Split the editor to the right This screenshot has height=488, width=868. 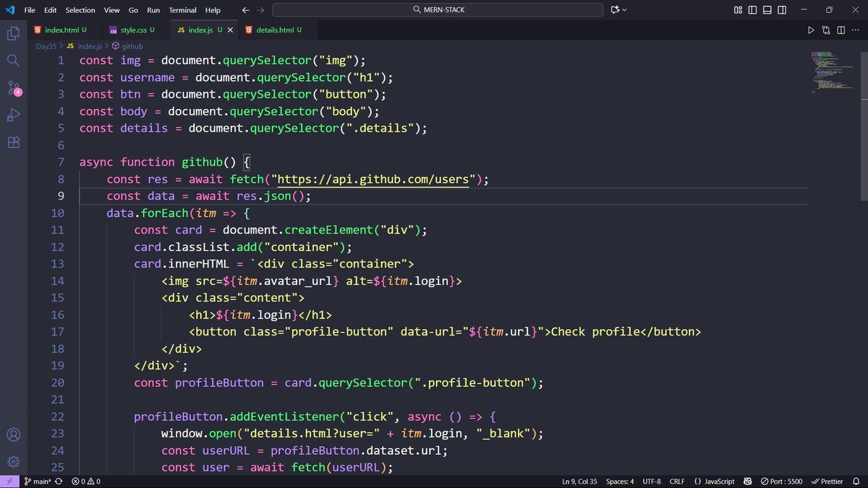coord(841,30)
